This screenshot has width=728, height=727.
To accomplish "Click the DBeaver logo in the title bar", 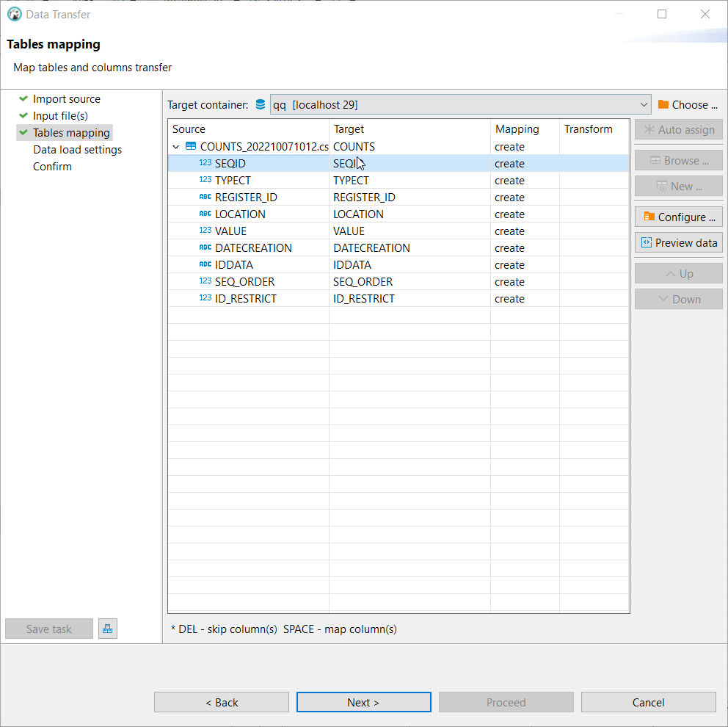I will coord(14,14).
